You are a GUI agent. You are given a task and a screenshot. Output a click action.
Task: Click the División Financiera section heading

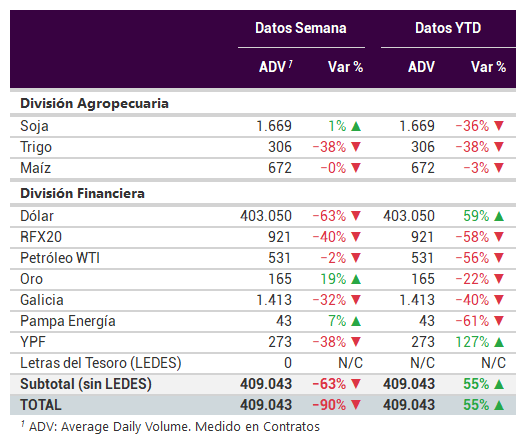(83, 193)
